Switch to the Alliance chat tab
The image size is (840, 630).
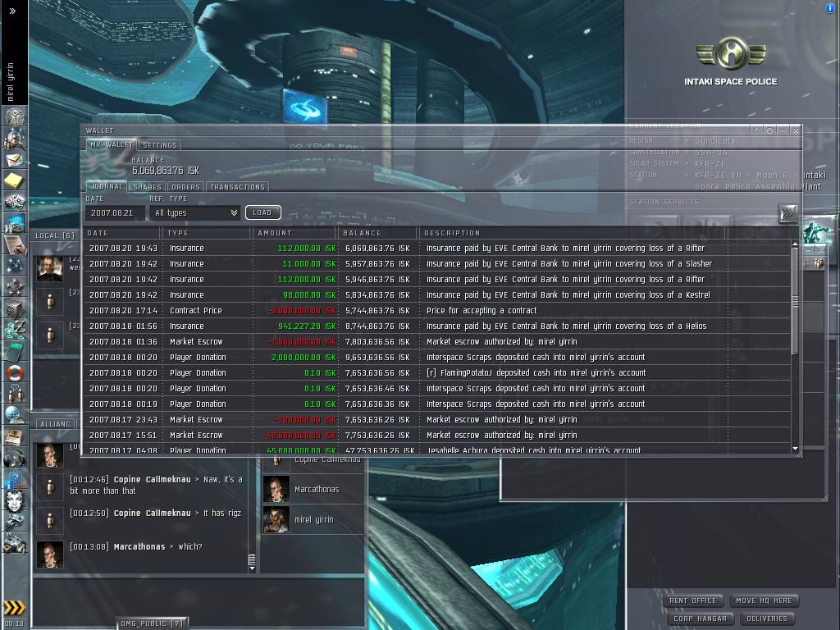point(55,424)
